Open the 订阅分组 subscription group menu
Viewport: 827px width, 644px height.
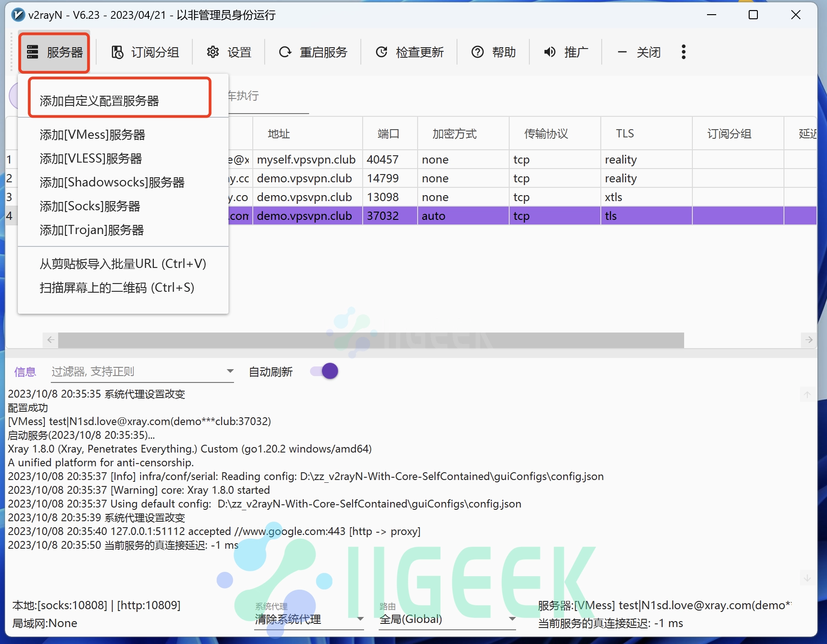[145, 52]
